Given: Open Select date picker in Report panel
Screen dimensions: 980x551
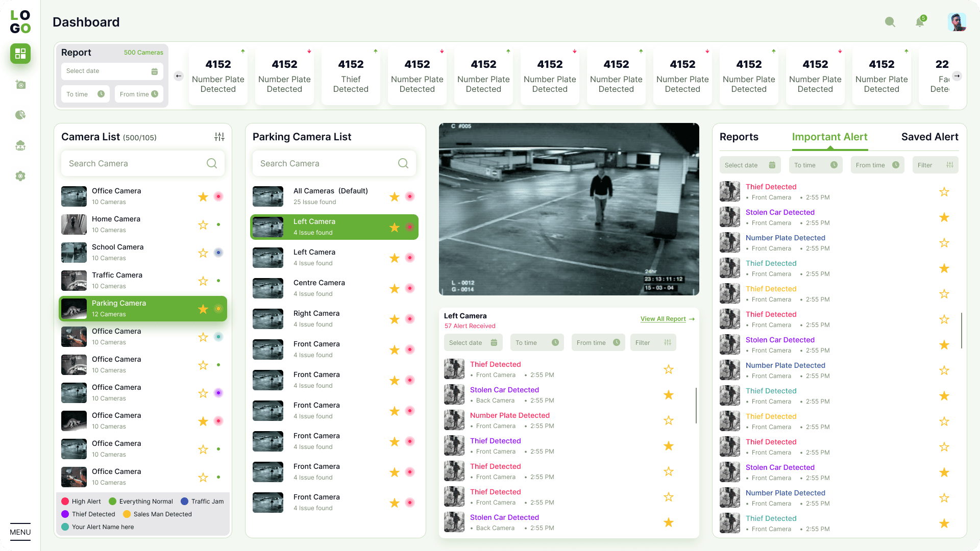Looking at the screenshot, I should [x=112, y=71].
